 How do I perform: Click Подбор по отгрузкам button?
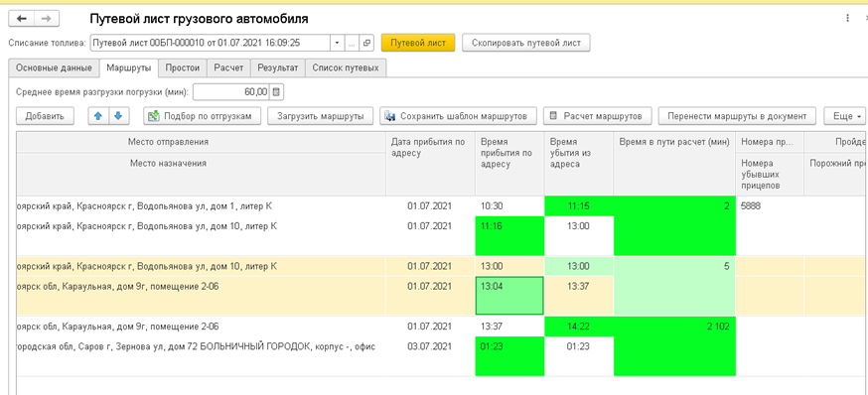(x=202, y=116)
